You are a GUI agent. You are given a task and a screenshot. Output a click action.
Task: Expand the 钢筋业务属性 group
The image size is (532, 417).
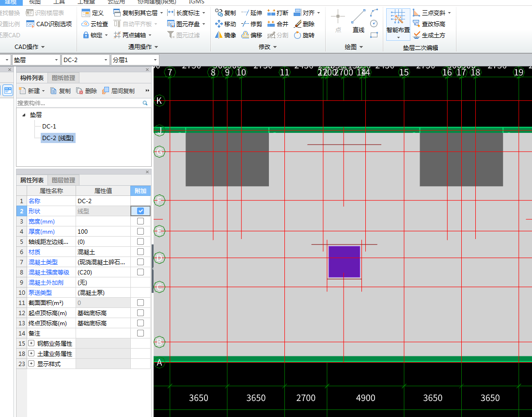31,343
